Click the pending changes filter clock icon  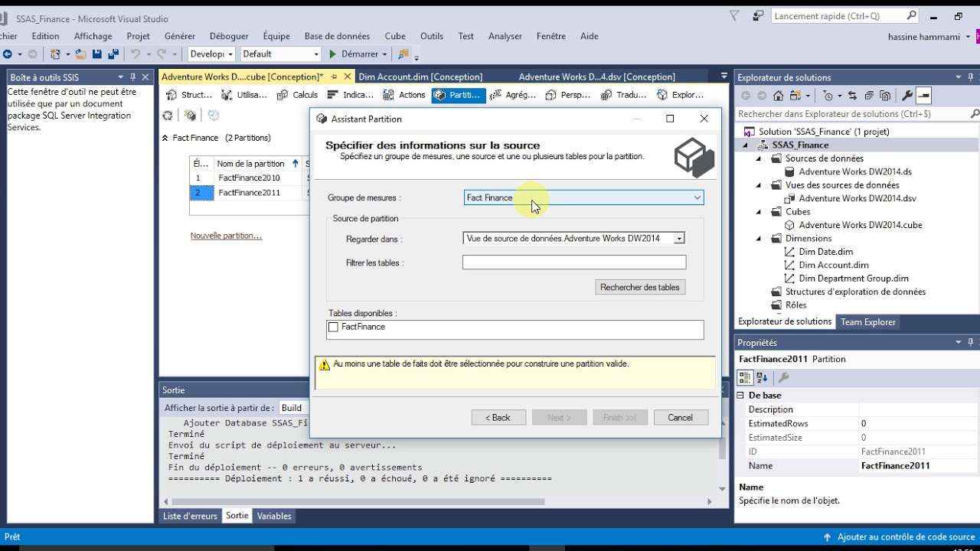tap(828, 96)
